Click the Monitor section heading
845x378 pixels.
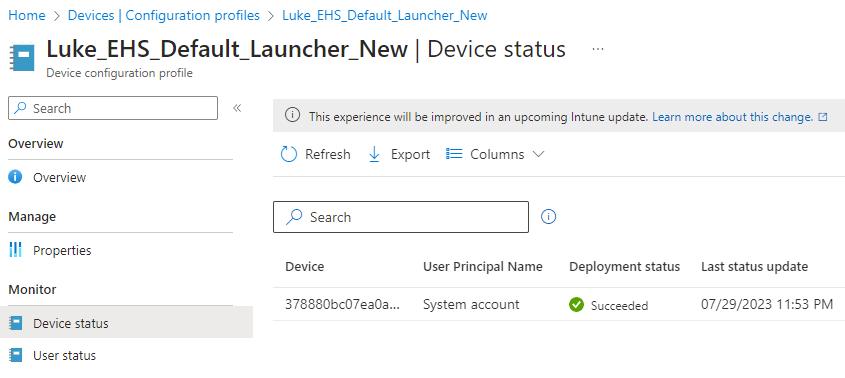(x=32, y=290)
